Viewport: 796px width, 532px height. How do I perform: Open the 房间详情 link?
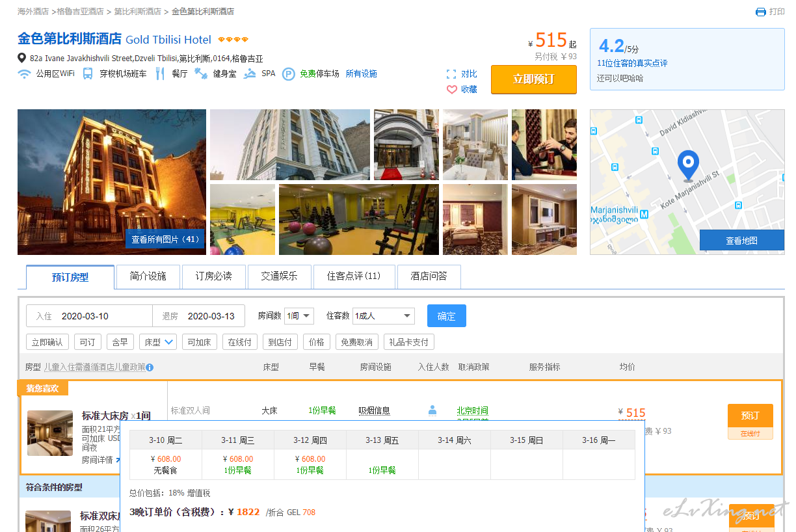pyautogui.click(x=98, y=460)
